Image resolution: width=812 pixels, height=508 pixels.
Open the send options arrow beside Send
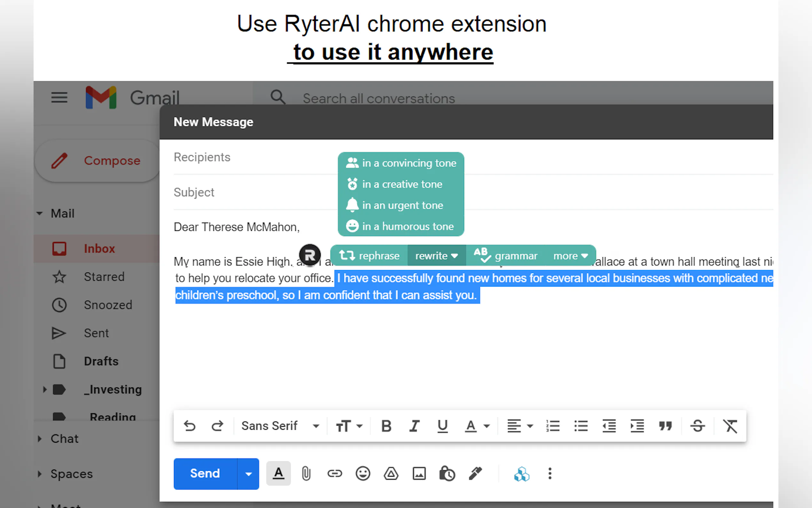click(248, 474)
